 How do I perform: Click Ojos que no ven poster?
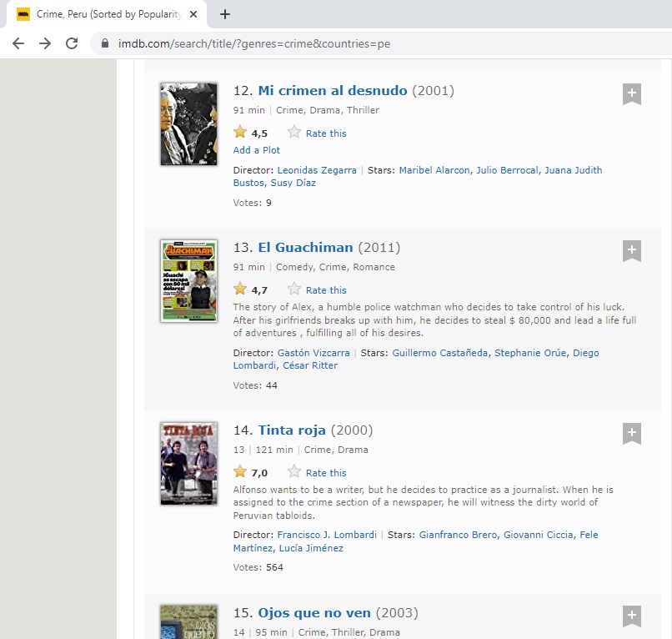[x=188, y=621]
